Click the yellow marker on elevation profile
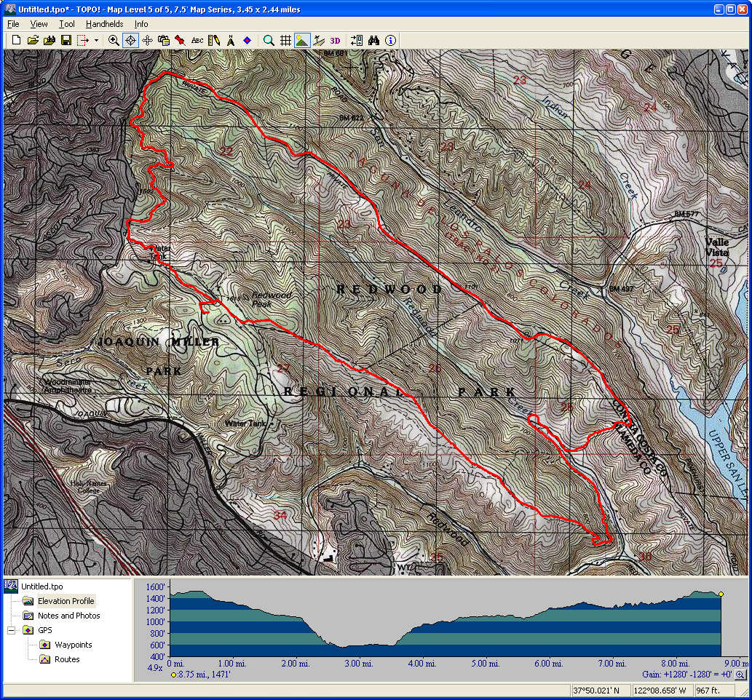 click(x=721, y=594)
